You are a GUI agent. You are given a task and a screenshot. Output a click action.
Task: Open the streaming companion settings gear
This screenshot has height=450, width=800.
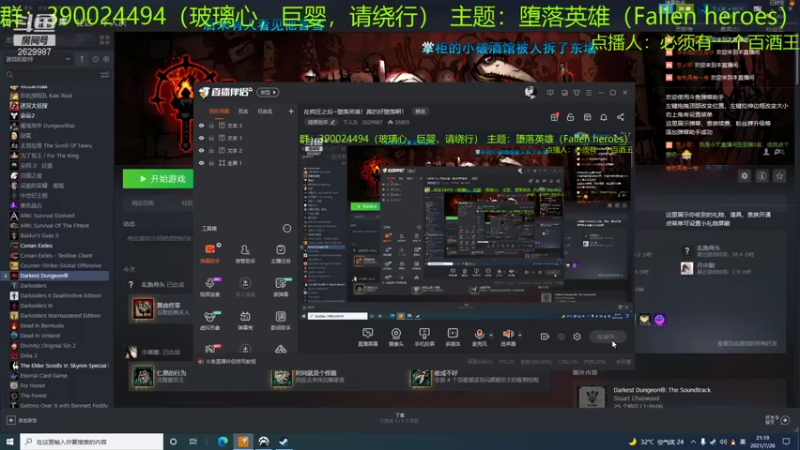[577, 337]
